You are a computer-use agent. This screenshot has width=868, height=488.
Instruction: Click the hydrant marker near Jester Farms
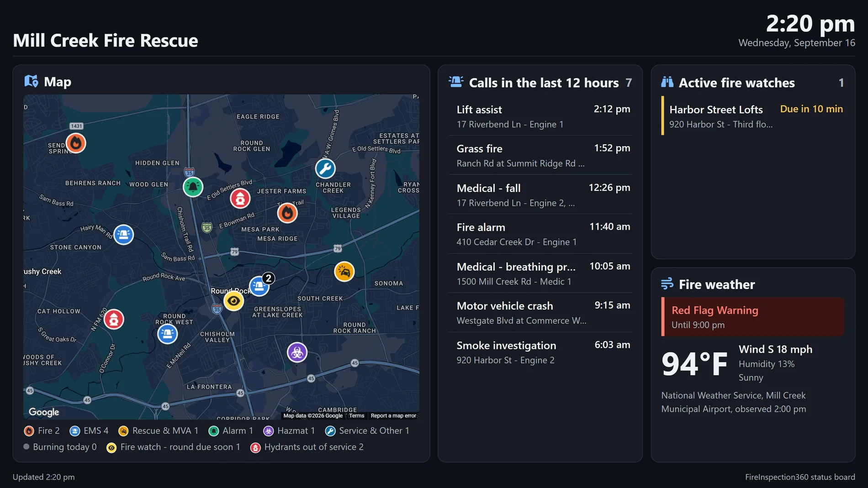(x=240, y=199)
